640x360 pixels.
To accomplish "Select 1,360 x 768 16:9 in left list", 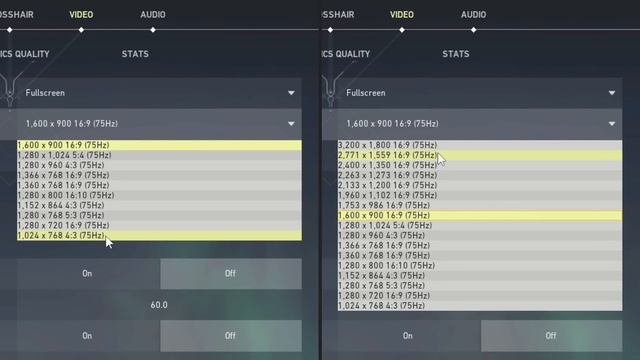I will point(159,185).
